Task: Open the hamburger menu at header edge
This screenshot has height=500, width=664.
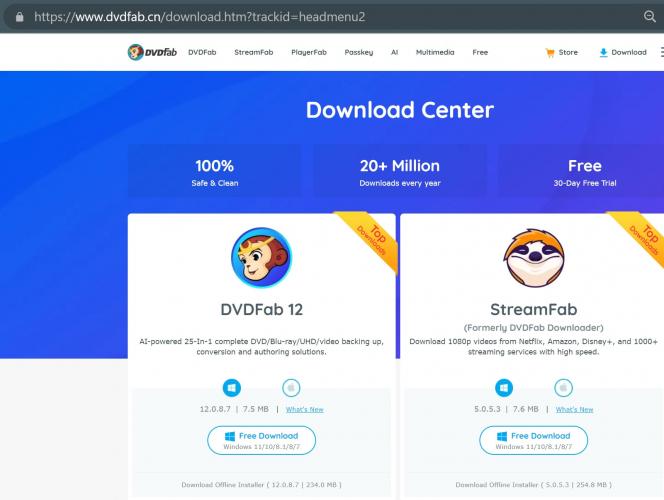Action: pos(662,52)
